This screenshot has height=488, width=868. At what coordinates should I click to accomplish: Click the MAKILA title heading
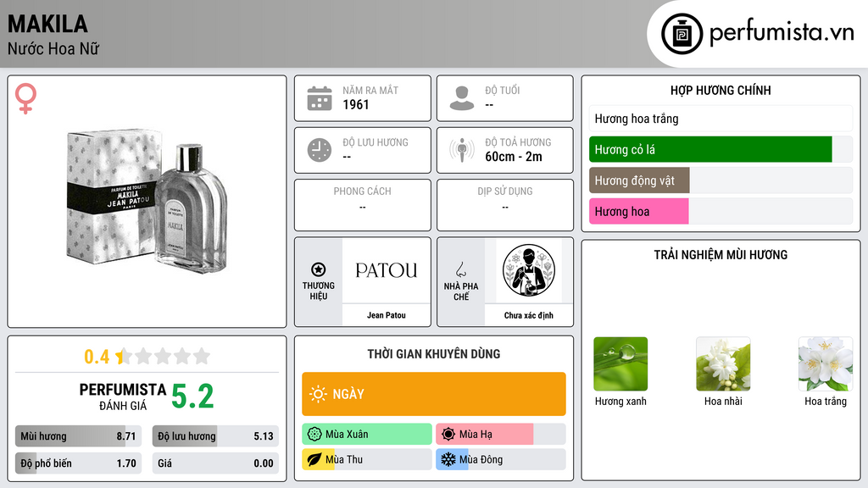click(x=47, y=24)
